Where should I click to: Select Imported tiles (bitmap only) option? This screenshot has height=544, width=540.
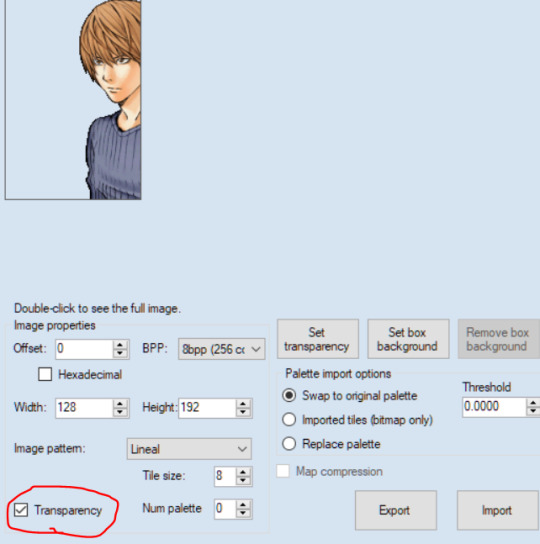(x=289, y=420)
